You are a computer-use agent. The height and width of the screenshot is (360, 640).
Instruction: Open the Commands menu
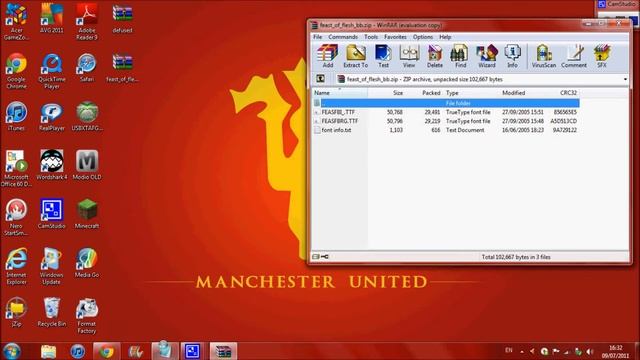point(343,37)
